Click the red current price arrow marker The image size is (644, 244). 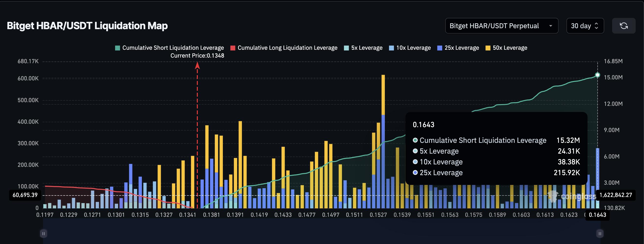coord(197,66)
